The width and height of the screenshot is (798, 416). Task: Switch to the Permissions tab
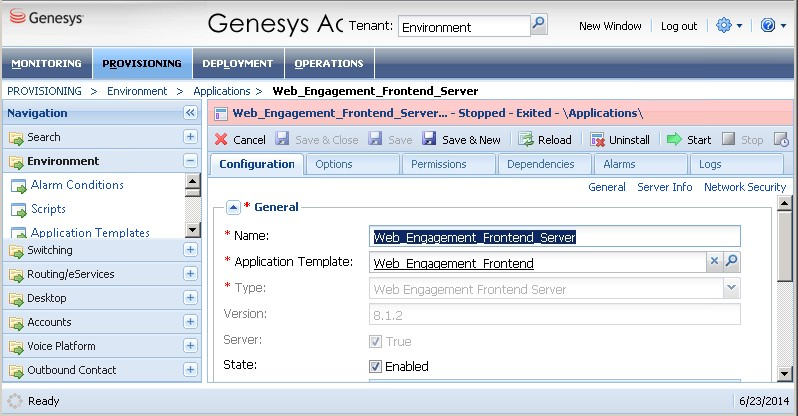[x=448, y=164]
